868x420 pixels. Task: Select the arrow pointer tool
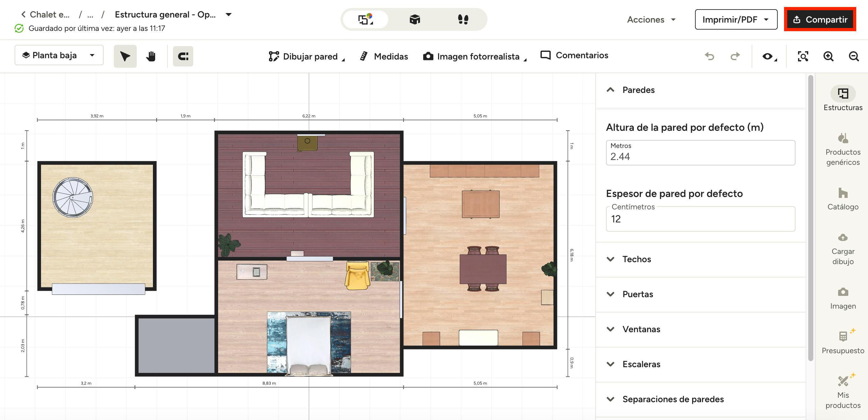point(125,56)
